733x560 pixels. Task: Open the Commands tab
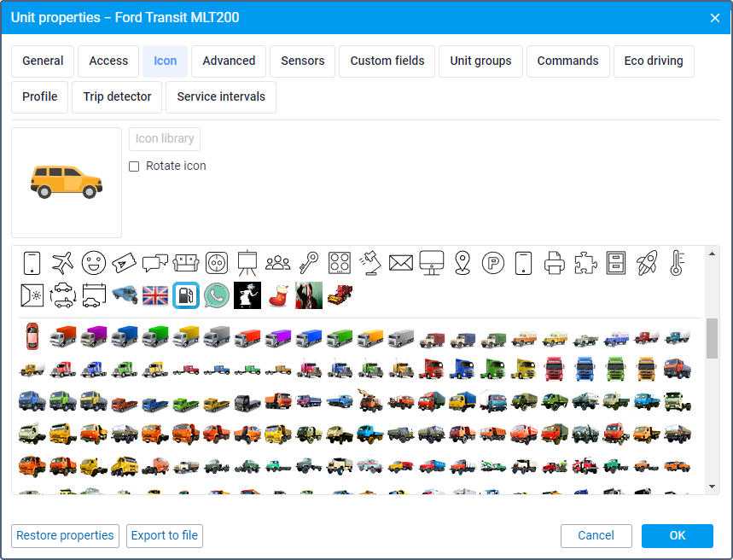(x=568, y=61)
